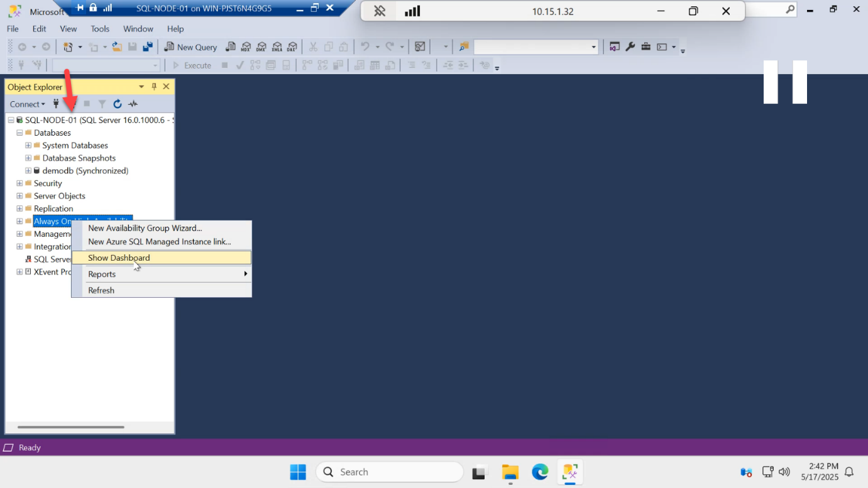Screen dimensions: 868x488
Task: Choose New Availability Group Wizard...
Action: pyautogui.click(x=162, y=228)
